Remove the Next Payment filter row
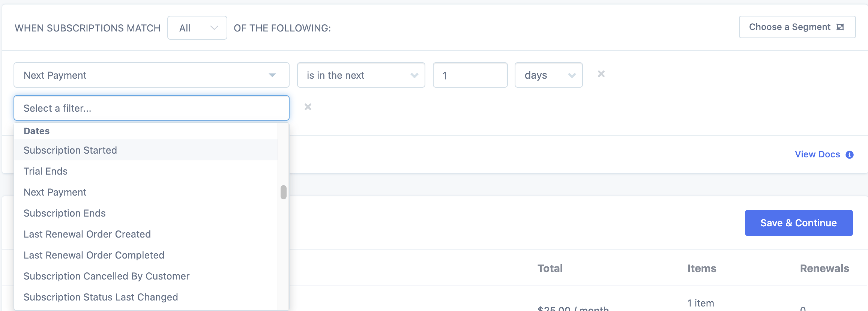The width and height of the screenshot is (868, 311). [x=601, y=74]
